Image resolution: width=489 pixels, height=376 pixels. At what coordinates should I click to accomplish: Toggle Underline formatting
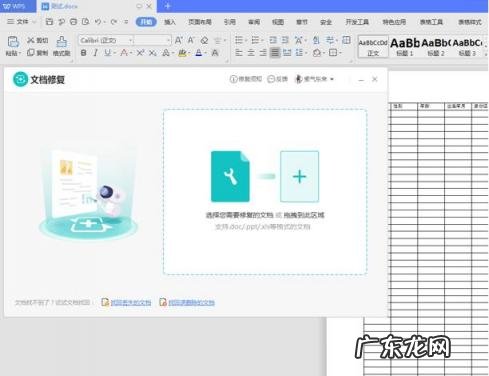(107, 53)
